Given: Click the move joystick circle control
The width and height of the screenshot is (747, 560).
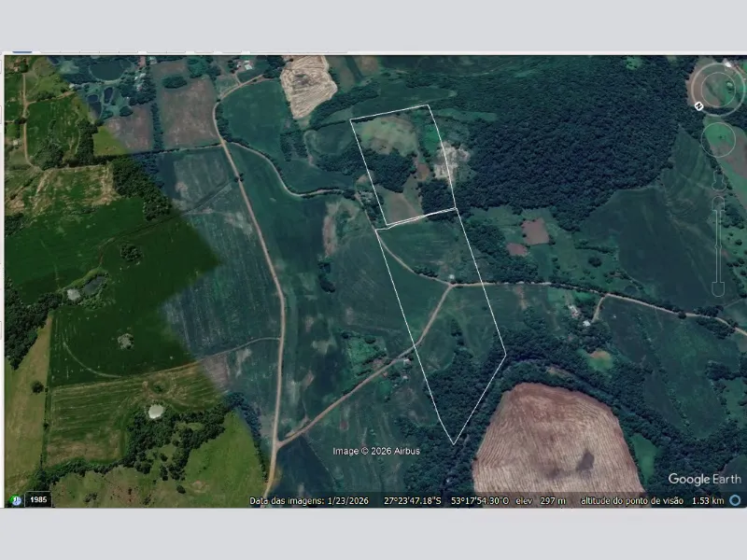Looking at the screenshot, I should point(718,139).
